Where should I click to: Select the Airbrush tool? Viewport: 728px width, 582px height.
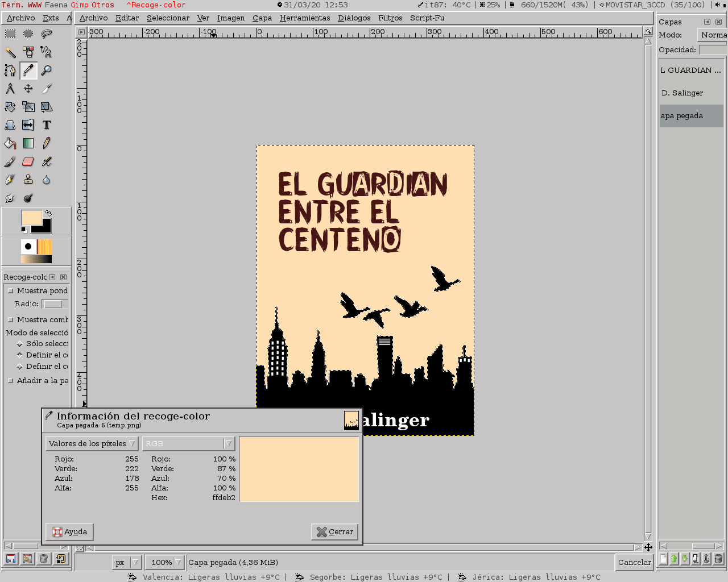pyautogui.click(x=47, y=161)
